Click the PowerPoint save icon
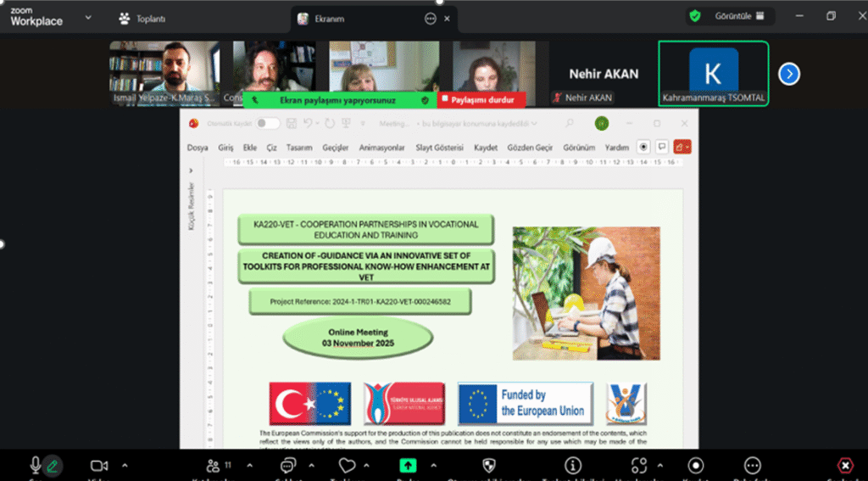Viewport: 868px width, 481px height. pos(290,123)
